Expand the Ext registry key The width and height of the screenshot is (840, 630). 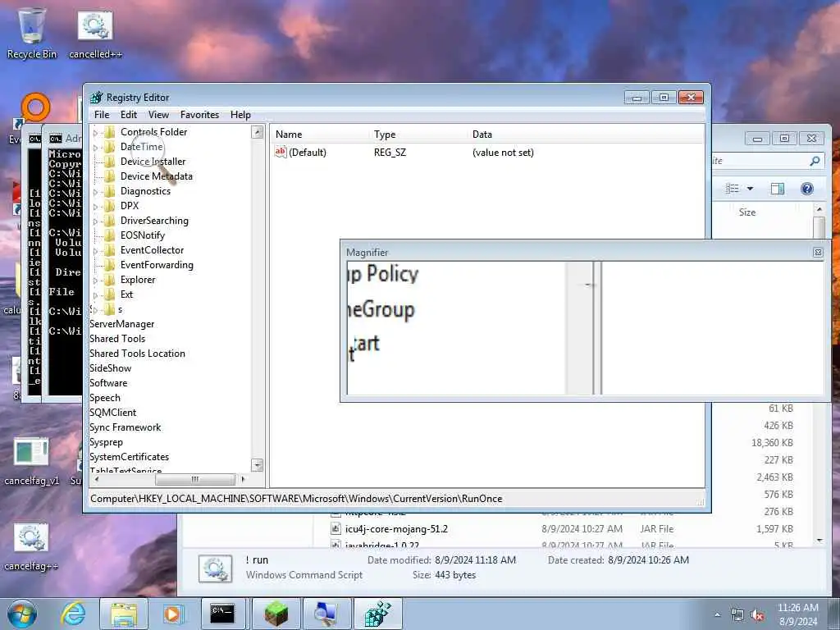[x=95, y=295]
